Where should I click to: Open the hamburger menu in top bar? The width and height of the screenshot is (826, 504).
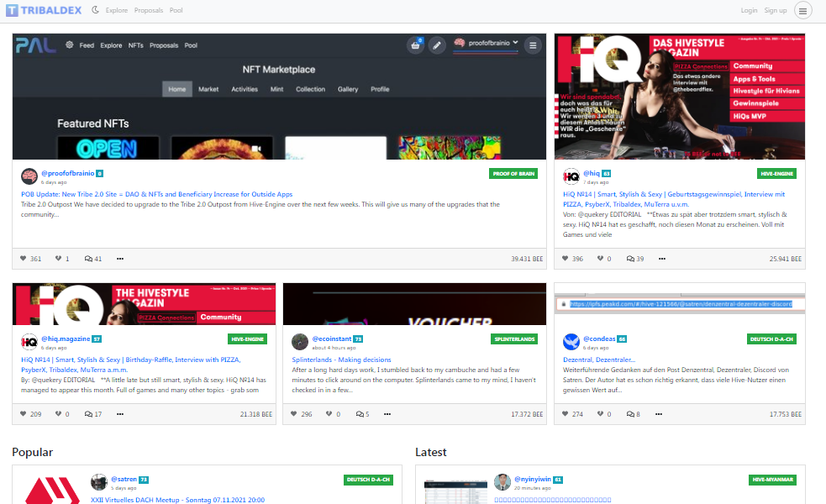802,10
